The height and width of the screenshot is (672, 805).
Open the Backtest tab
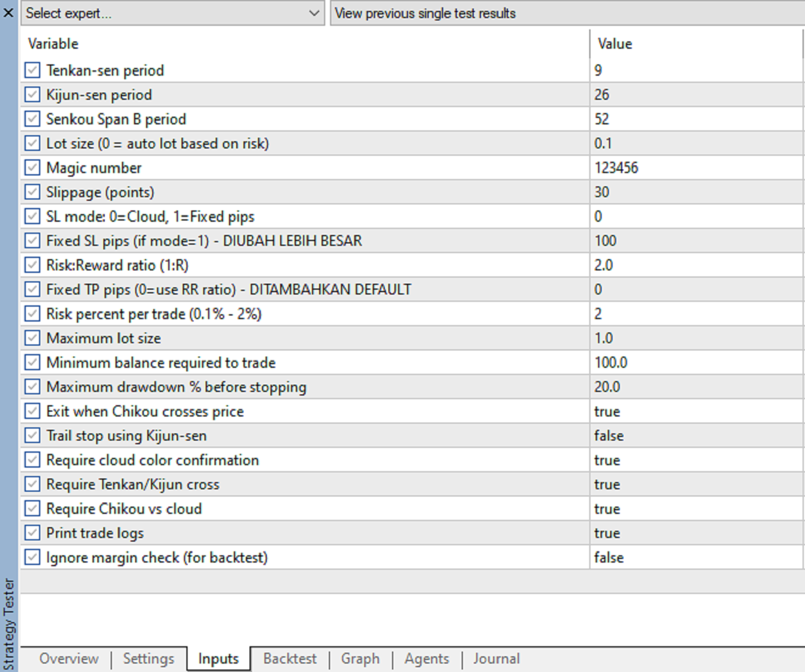[x=290, y=658]
